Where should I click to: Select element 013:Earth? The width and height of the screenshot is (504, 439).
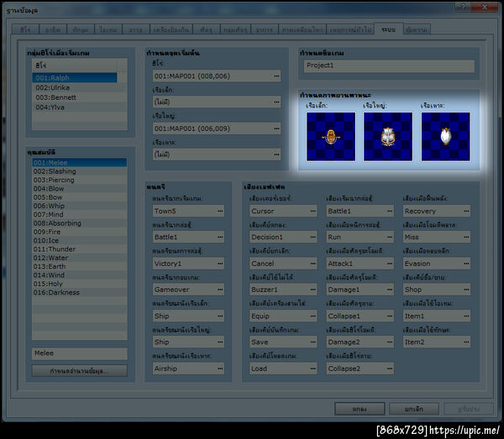80,267
